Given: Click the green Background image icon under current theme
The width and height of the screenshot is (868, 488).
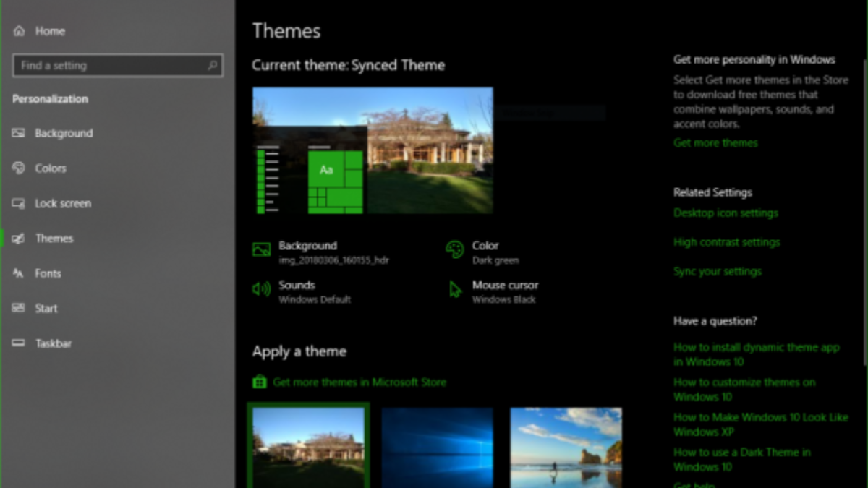Looking at the screenshot, I should (261, 250).
